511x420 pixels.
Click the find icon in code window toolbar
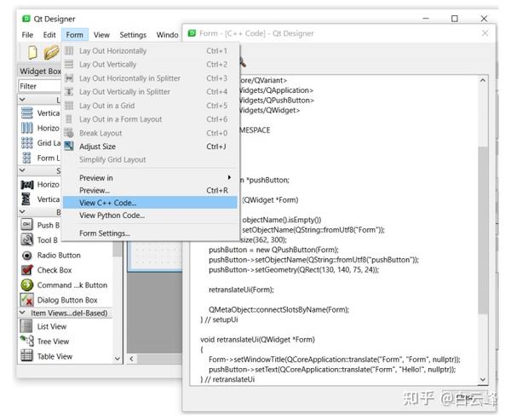[x=243, y=61]
